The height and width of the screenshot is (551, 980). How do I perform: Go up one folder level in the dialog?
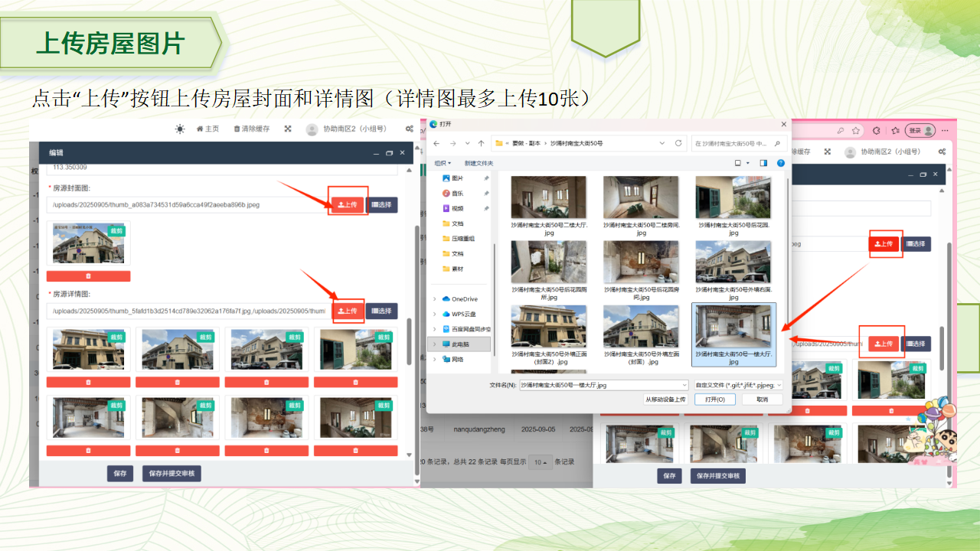(481, 143)
